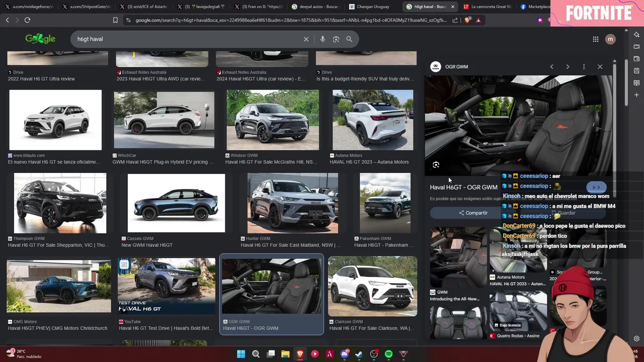Open CMG Motors Christchurch PHEV image

coord(59,286)
